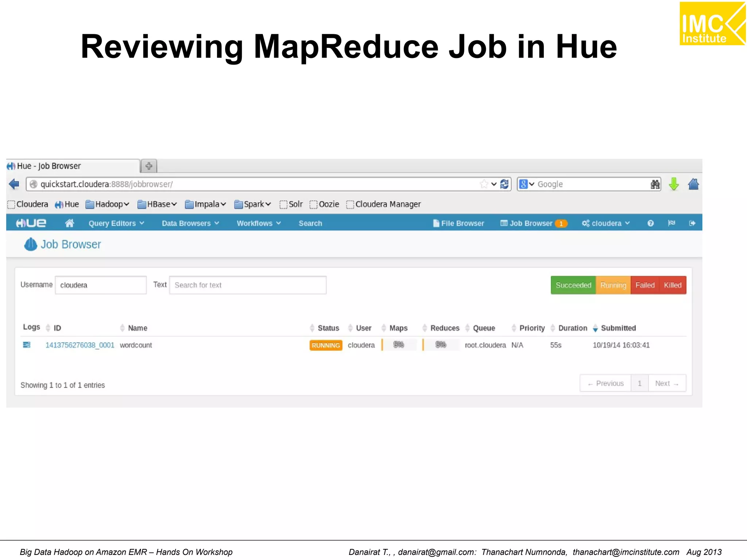Open File Browser from the navbar
The width and height of the screenshot is (747, 560).
pyautogui.click(x=458, y=223)
